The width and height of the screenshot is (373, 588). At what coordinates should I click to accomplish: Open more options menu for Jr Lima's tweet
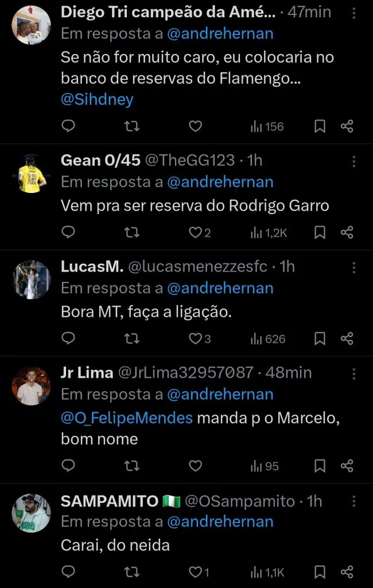pos(354,374)
